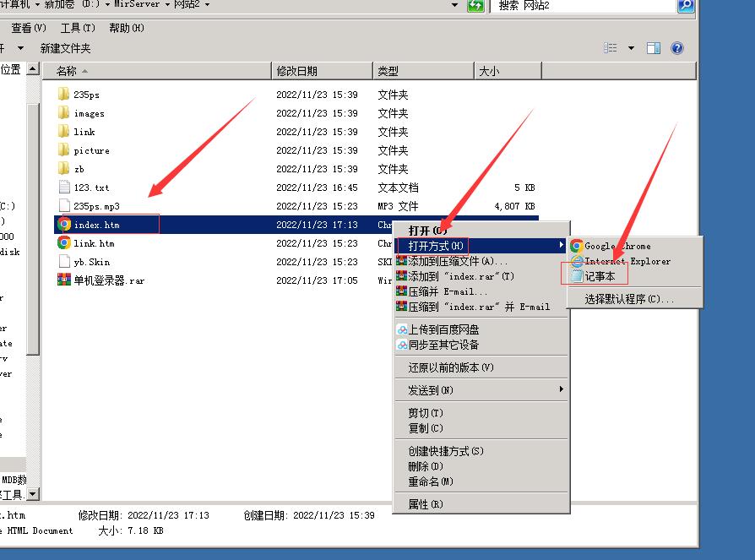The height and width of the screenshot is (560, 755).
Task: Expand the 打开方式(H) submenu arrow
Action: (x=562, y=245)
